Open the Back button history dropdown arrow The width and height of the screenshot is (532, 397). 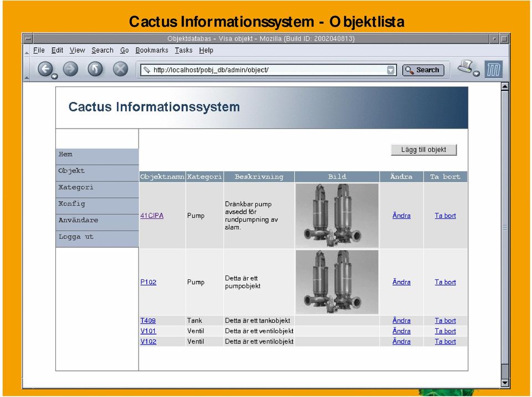coord(54,77)
